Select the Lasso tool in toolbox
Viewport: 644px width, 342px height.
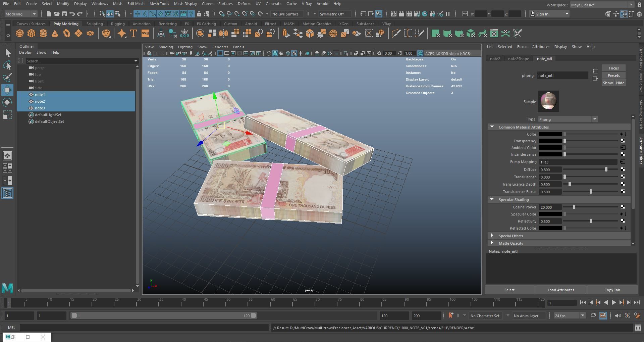click(7, 65)
